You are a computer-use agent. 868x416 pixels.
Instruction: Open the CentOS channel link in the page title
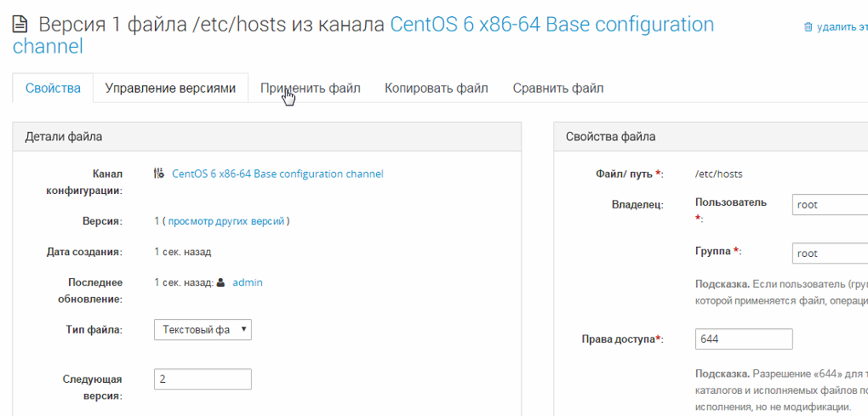tap(551, 24)
